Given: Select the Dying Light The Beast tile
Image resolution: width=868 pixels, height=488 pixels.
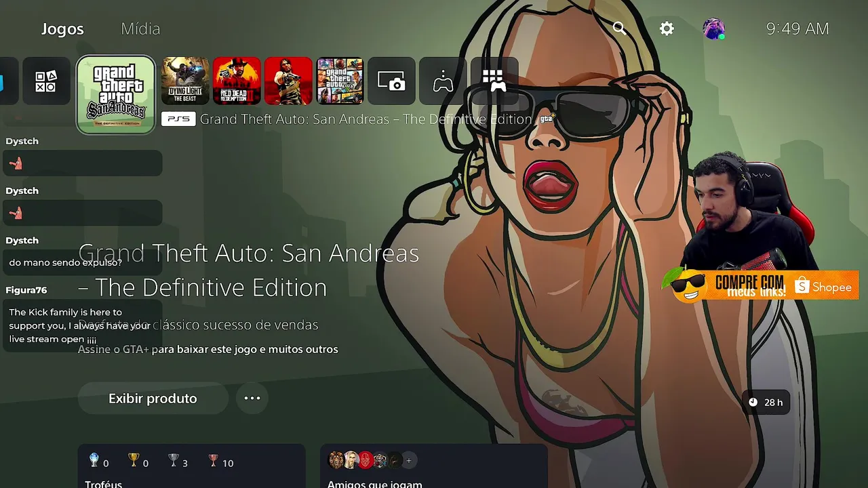Looking at the screenshot, I should (x=185, y=81).
